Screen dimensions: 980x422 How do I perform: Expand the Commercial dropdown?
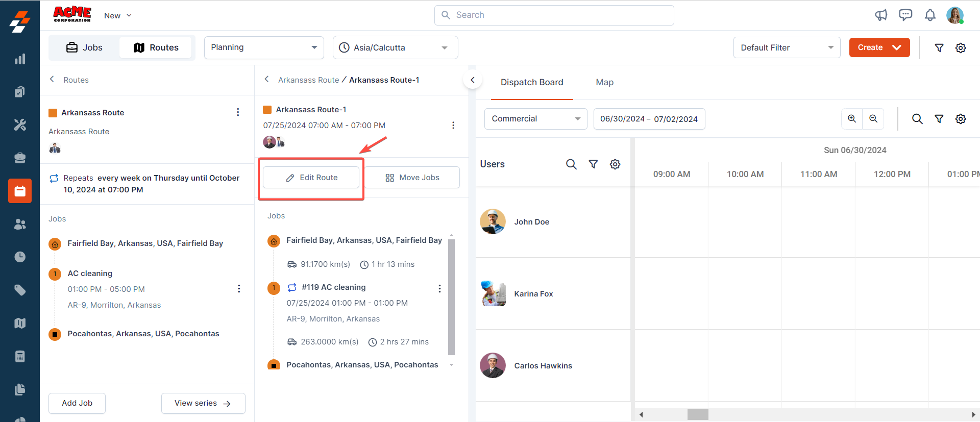click(535, 119)
